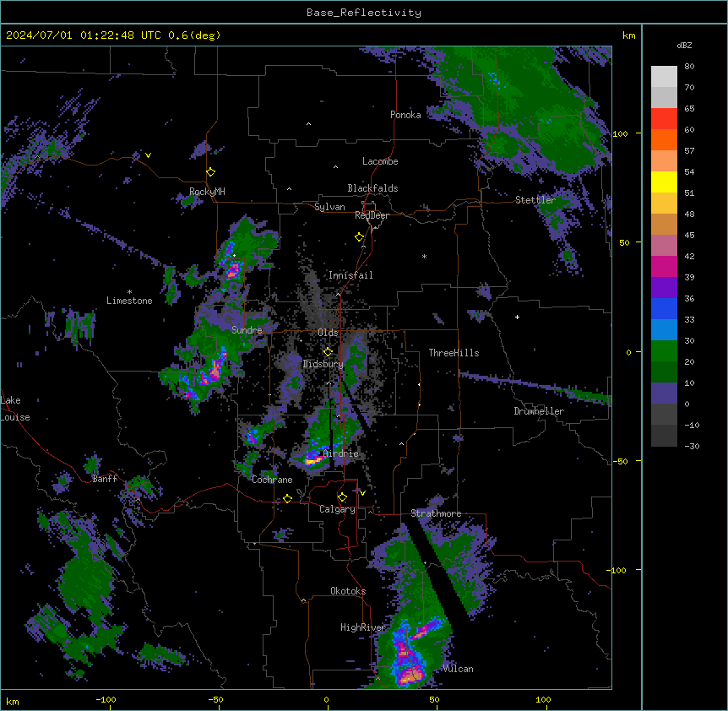Click the yellow diamond marker above Calgary
Viewport: 728px width, 711px height.
(x=343, y=497)
